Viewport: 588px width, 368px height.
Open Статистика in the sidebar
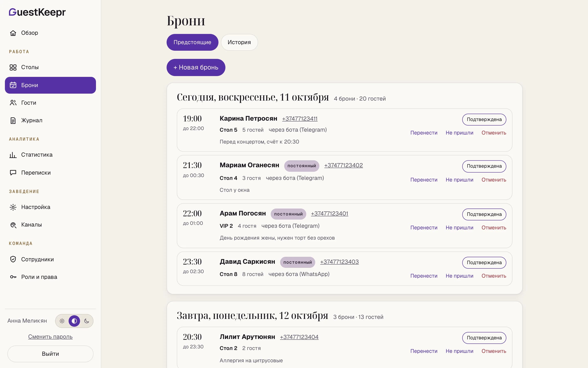point(50,155)
